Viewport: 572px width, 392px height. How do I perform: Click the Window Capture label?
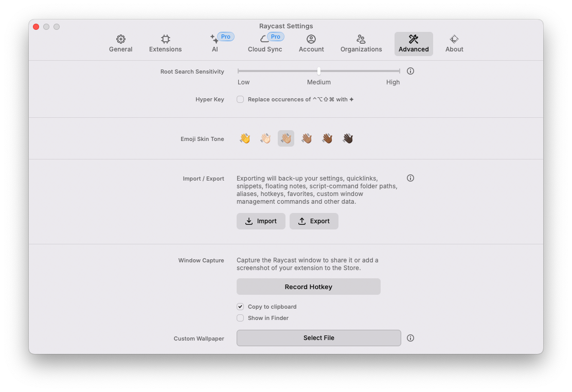(201, 260)
